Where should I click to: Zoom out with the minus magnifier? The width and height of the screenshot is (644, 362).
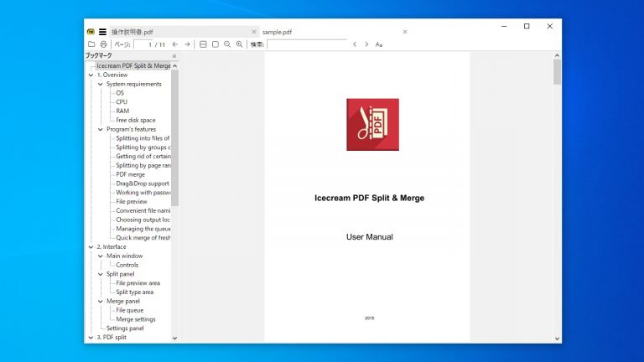227,44
